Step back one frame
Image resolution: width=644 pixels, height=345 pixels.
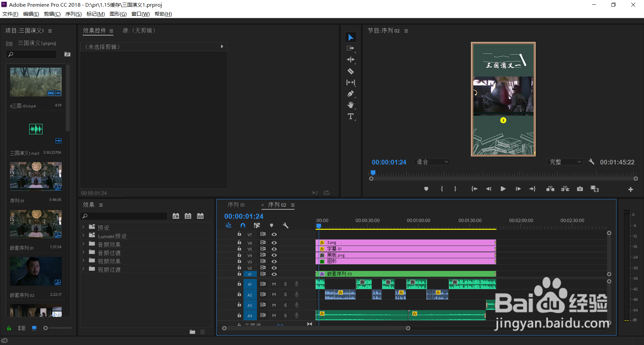489,189
